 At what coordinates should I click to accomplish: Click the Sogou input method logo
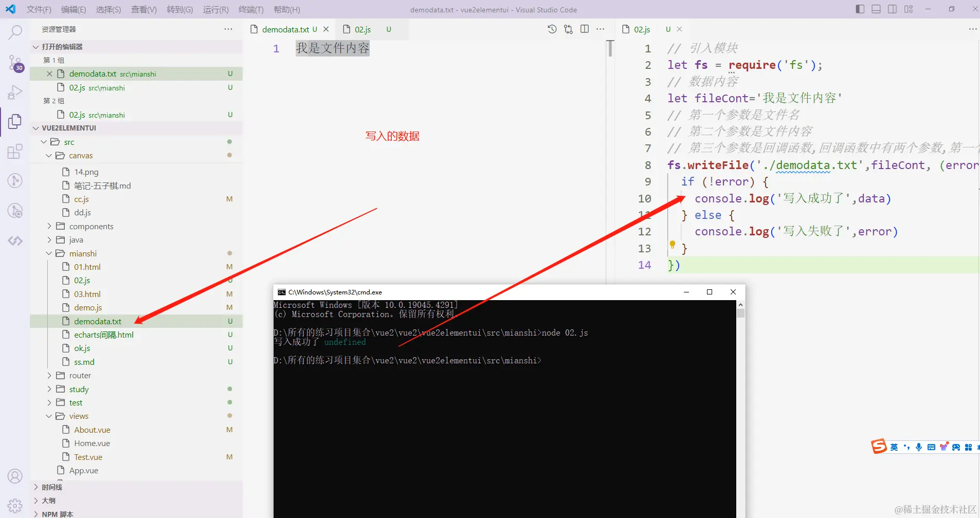879,446
